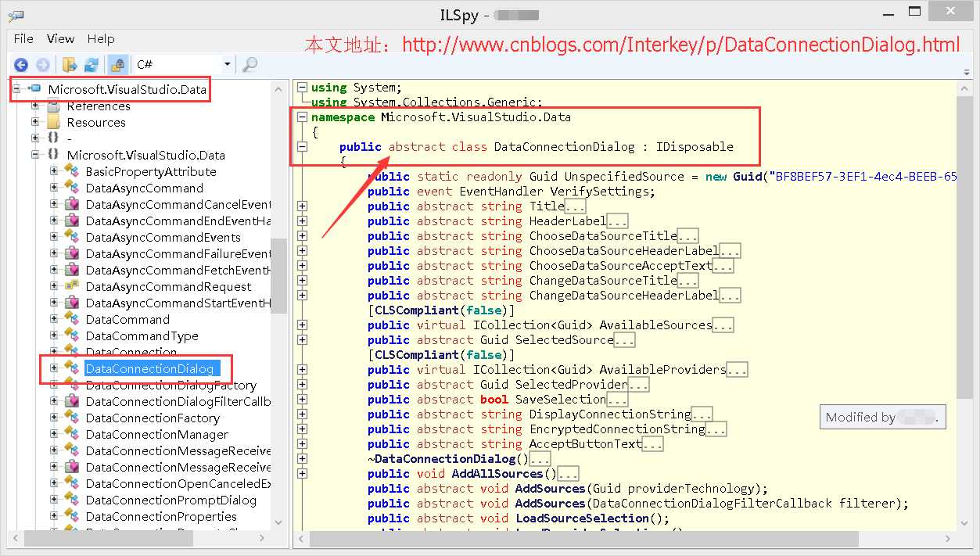Open an assembly via the folder toolbar icon

tap(70, 65)
